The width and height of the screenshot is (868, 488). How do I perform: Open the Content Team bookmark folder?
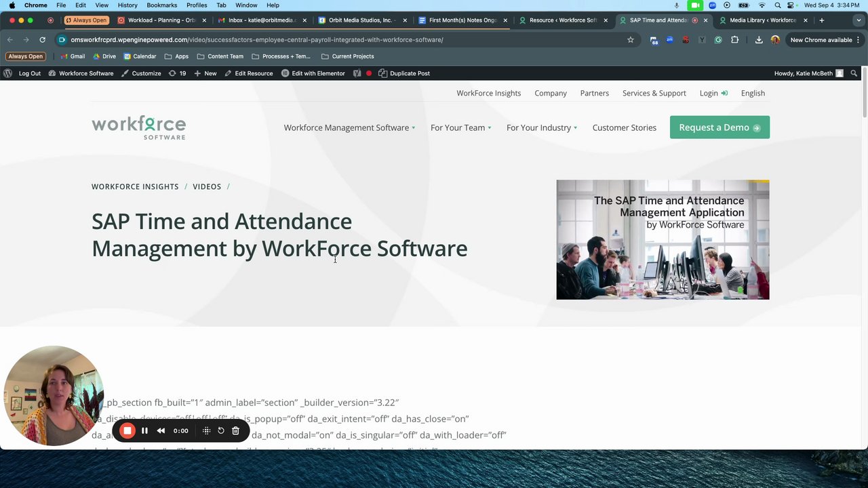(x=220, y=56)
